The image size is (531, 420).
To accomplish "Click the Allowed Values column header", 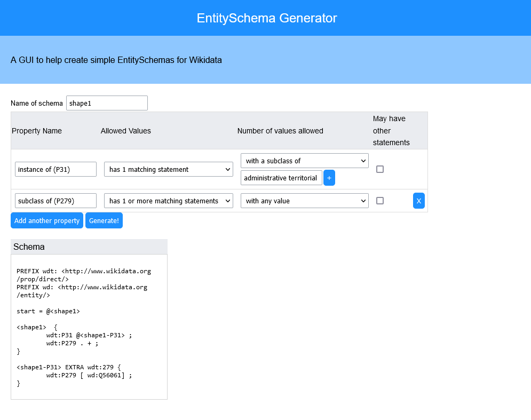I will [x=125, y=131].
